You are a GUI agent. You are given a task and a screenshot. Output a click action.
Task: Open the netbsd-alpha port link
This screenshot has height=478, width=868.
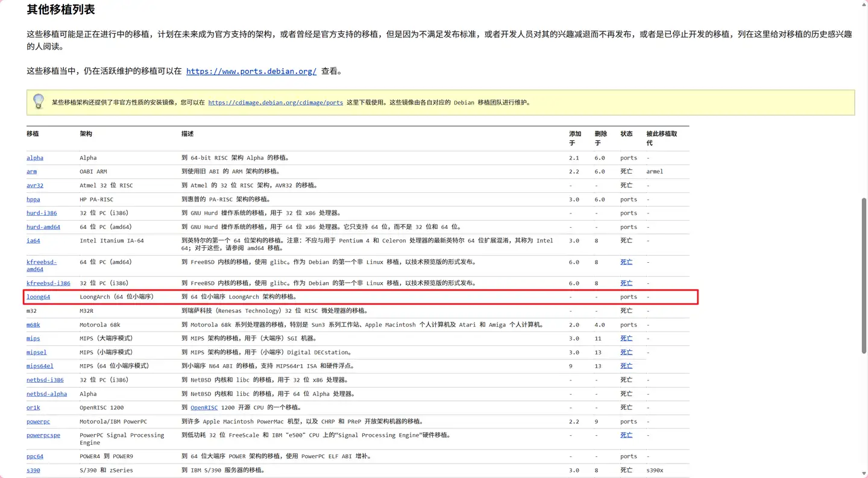[x=46, y=394]
